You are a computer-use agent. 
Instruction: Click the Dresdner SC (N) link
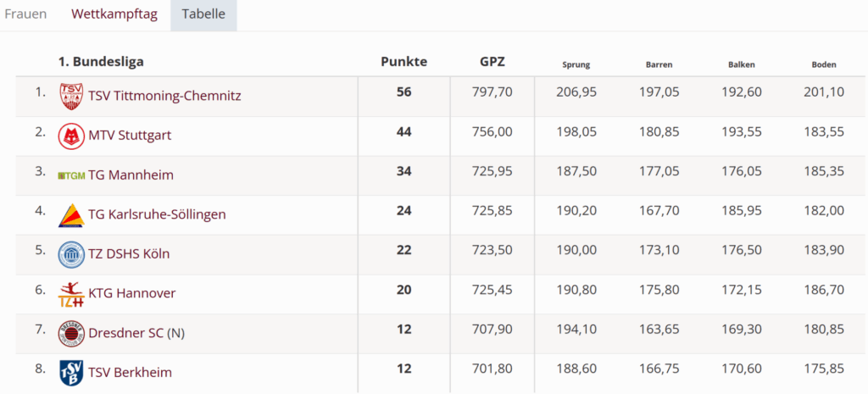[136, 334]
